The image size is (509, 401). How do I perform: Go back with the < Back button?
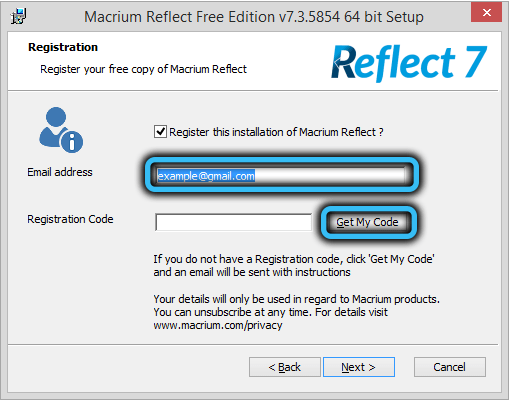[x=285, y=367]
